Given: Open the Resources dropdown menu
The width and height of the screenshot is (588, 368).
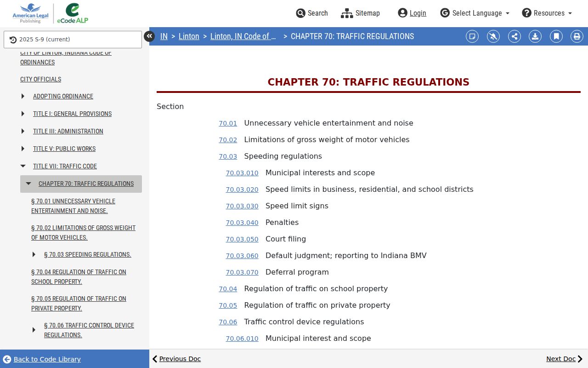Looking at the screenshot, I should coord(547,13).
